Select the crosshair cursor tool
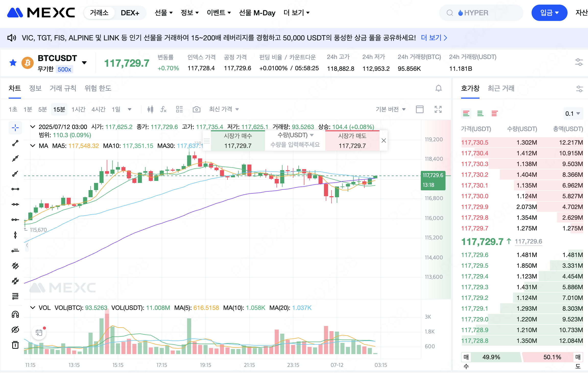This screenshot has height=373, width=588. coord(15,127)
